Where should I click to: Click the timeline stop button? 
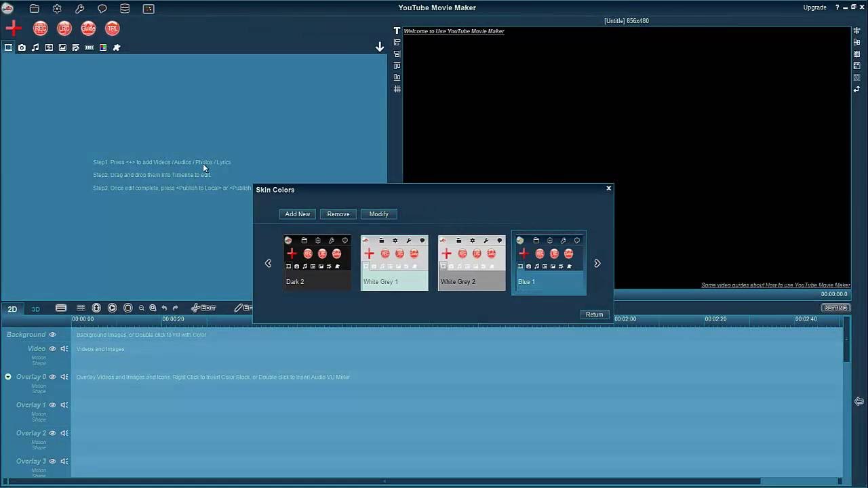pos(127,308)
